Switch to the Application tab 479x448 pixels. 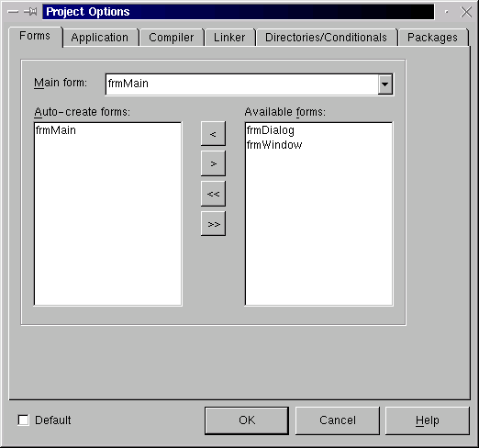100,38
